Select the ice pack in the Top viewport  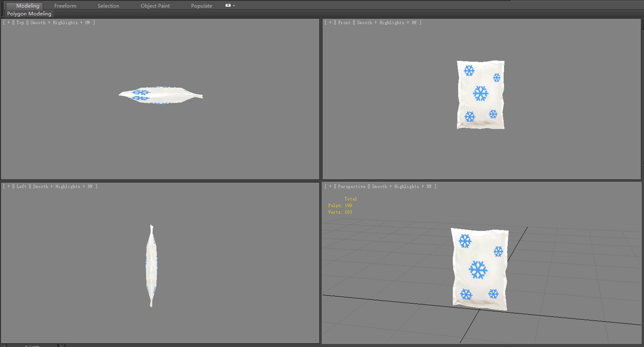(161, 95)
